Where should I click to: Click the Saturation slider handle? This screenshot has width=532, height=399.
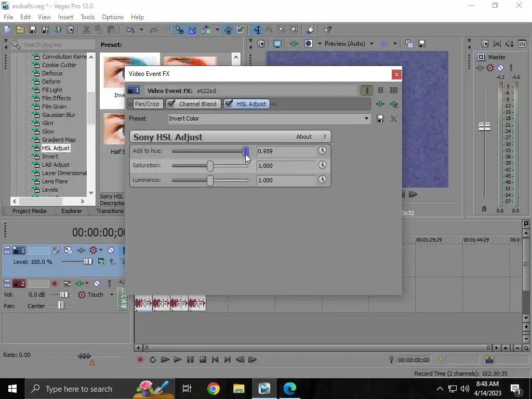tap(210, 166)
